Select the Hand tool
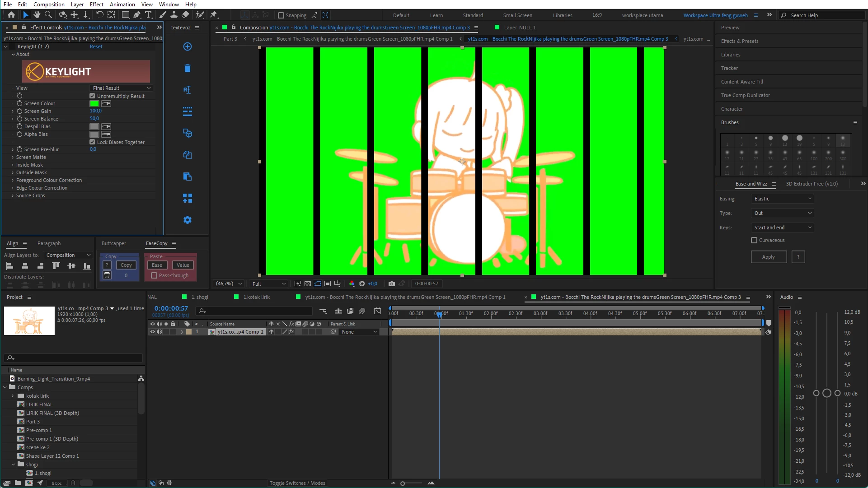Viewport: 868px width, 488px height. 37,15
